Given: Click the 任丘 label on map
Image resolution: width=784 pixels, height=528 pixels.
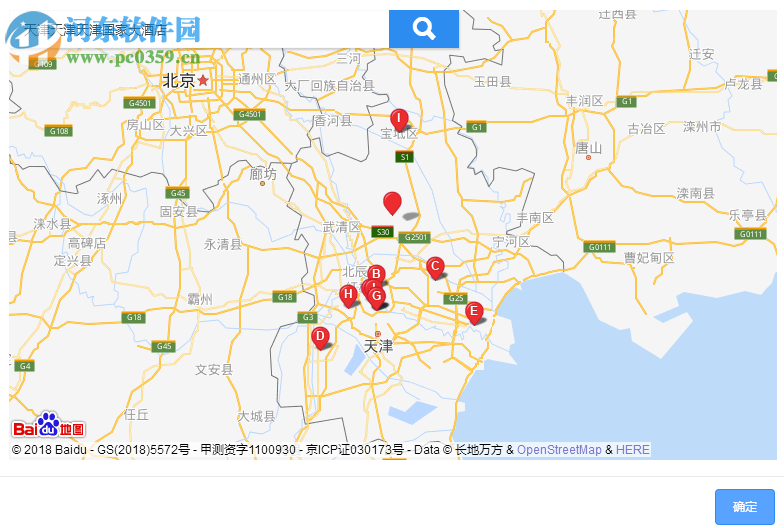Looking at the screenshot, I should click(136, 414).
